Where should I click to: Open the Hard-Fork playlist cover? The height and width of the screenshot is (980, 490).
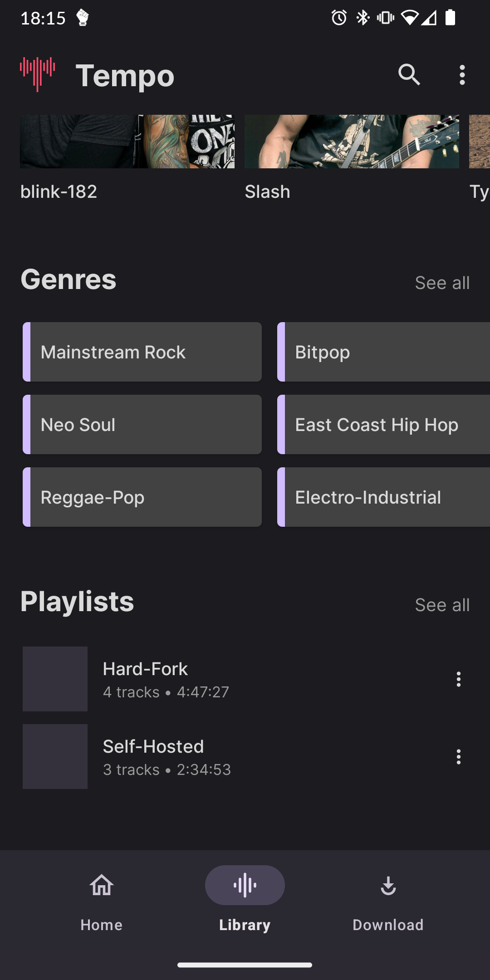click(55, 679)
